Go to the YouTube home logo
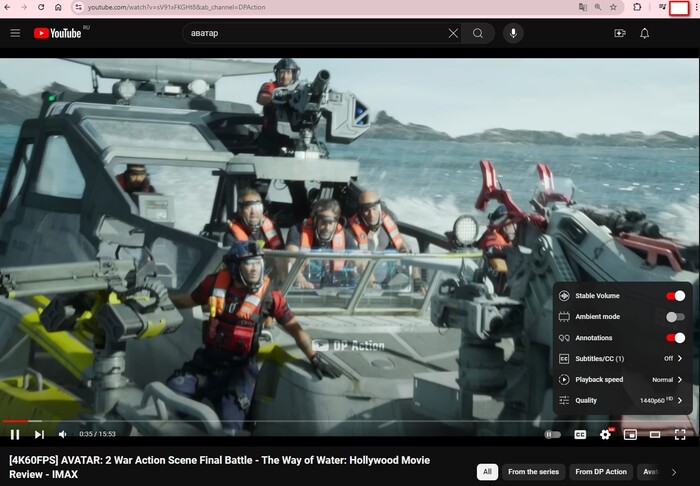 click(58, 33)
